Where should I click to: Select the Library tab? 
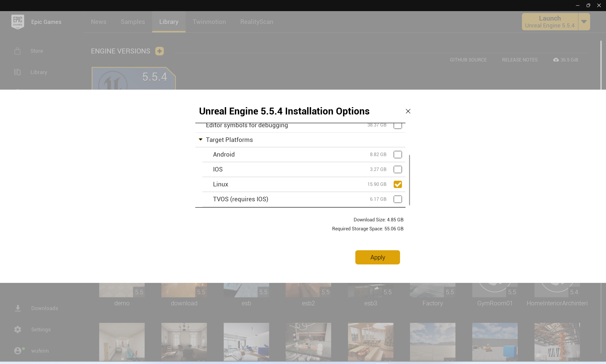point(169,22)
